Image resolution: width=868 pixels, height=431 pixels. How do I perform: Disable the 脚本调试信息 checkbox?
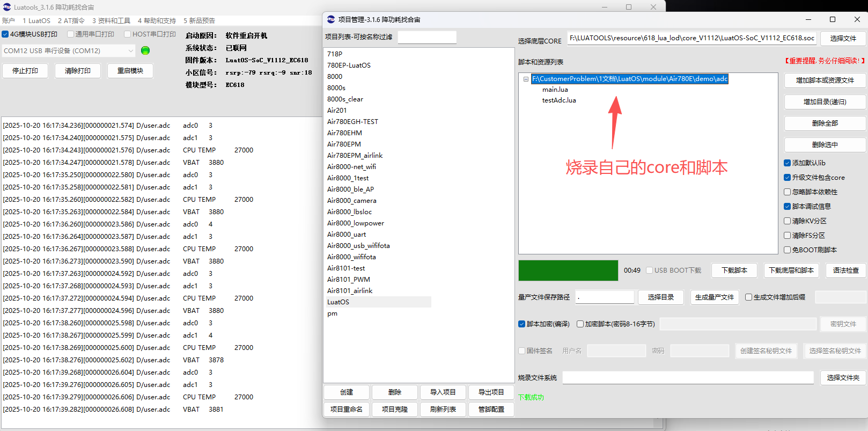coord(787,207)
